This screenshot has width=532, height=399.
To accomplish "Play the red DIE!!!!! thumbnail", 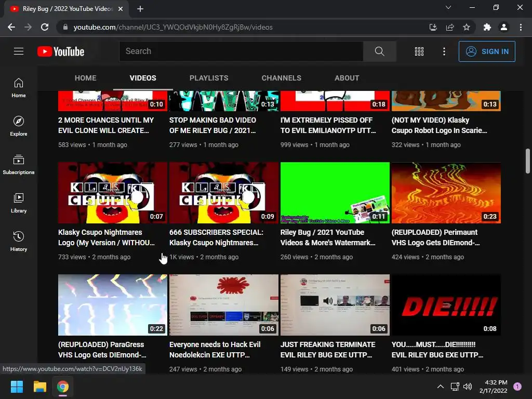I will click(x=446, y=305).
